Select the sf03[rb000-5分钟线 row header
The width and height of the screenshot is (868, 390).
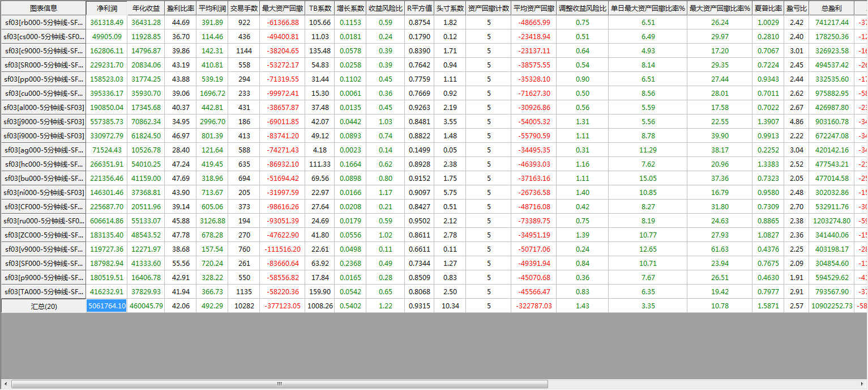pyautogui.click(x=44, y=23)
